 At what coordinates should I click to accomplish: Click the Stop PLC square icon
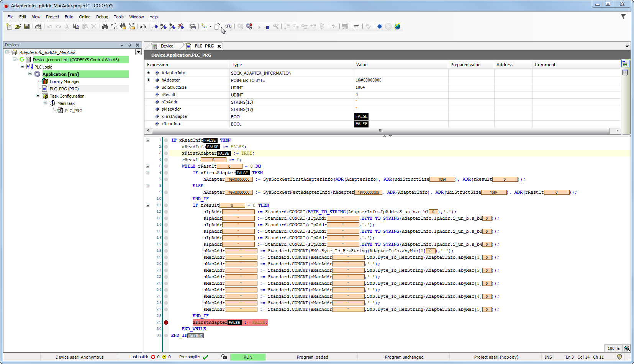(x=267, y=27)
